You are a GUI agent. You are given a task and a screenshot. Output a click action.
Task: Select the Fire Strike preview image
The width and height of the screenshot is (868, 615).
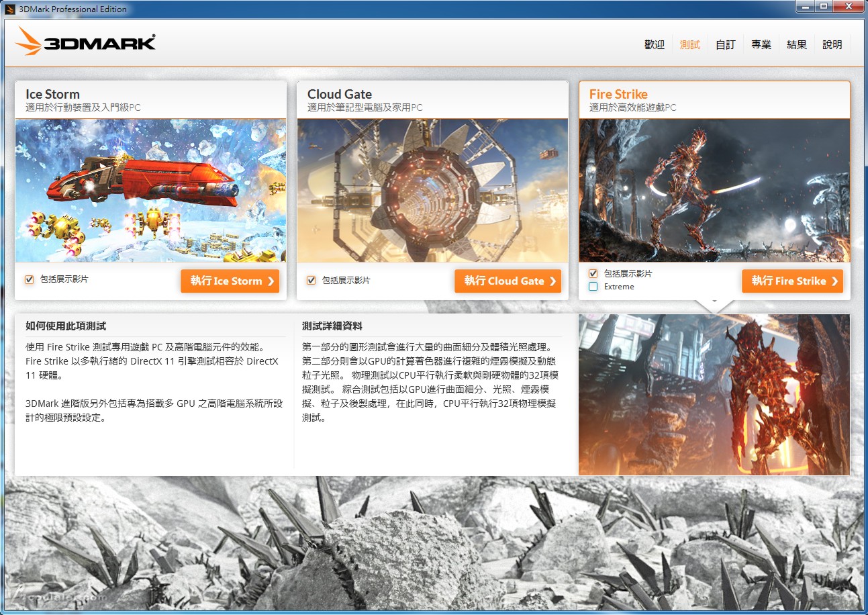pos(714,191)
